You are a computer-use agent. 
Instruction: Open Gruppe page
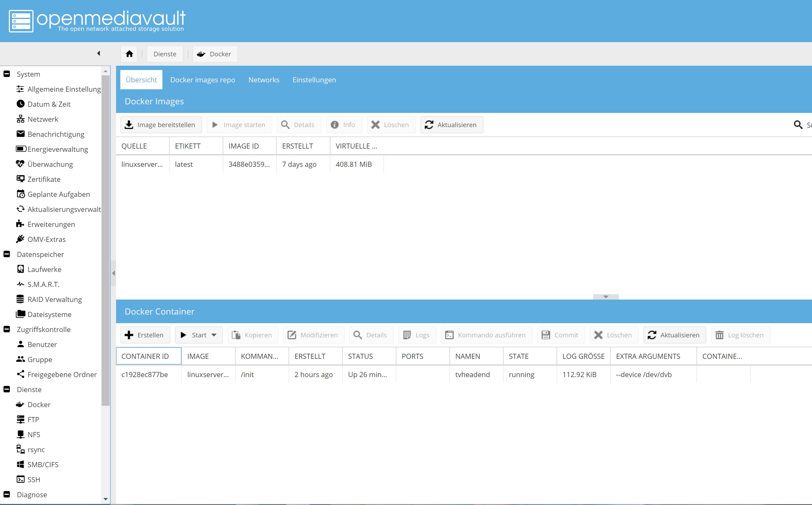34,360
